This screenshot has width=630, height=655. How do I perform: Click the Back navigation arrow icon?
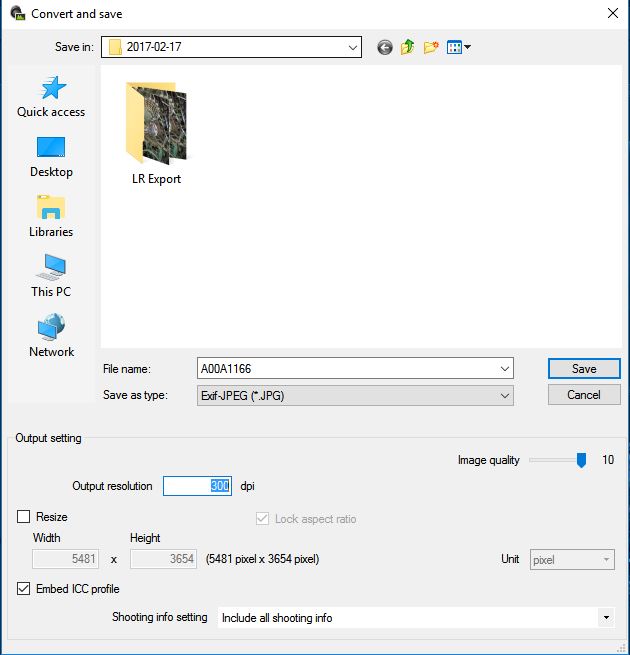pyautogui.click(x=385, y=47)
